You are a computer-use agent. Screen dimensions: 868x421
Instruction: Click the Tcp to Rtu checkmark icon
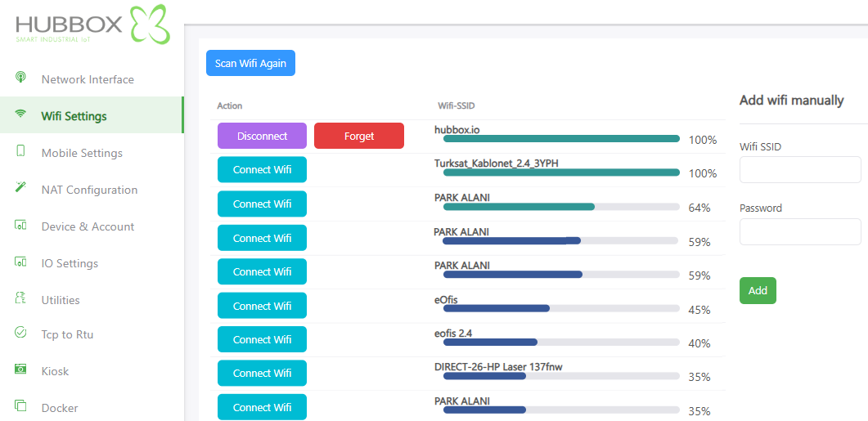tap(21, 333)
